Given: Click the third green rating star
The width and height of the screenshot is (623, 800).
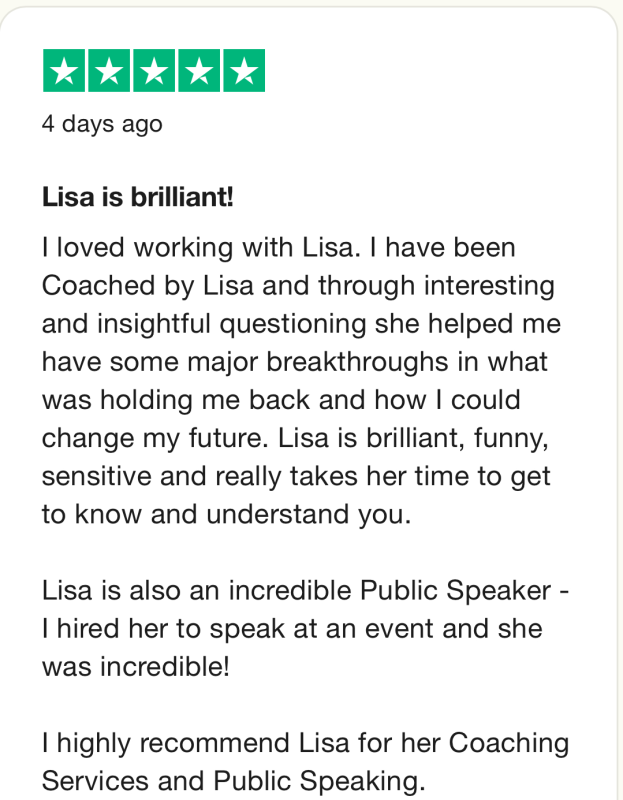Looking at the screenshot, I should pyautogui.click(x=154, y=70).
